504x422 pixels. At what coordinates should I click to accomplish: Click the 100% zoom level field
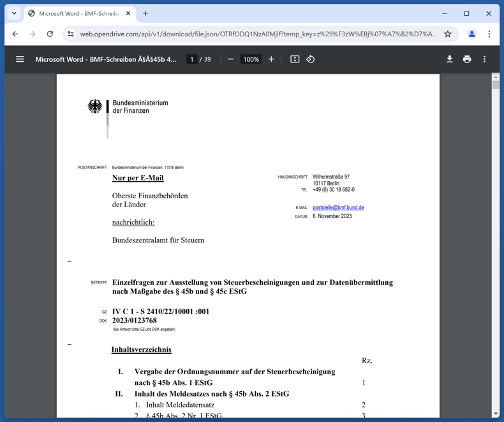pos(251,59)
